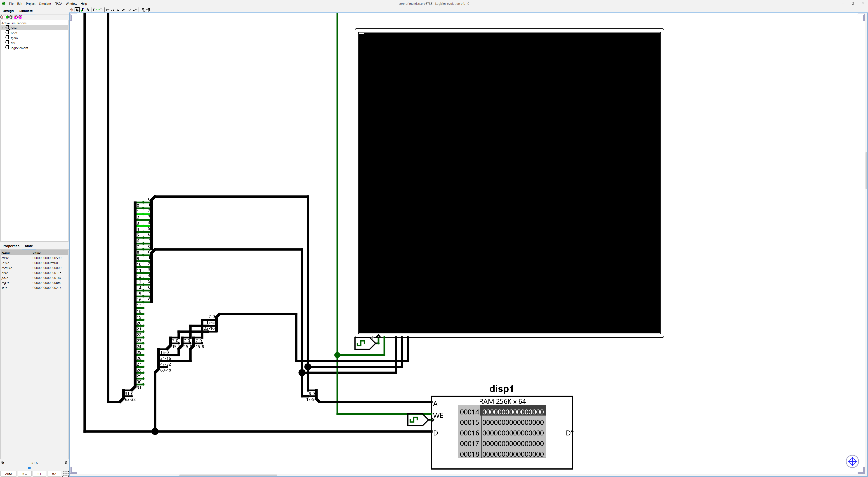Click the reg1r state row
This screenshot has width=868, height=477.
pyautogui.click(x=34, y=283)
